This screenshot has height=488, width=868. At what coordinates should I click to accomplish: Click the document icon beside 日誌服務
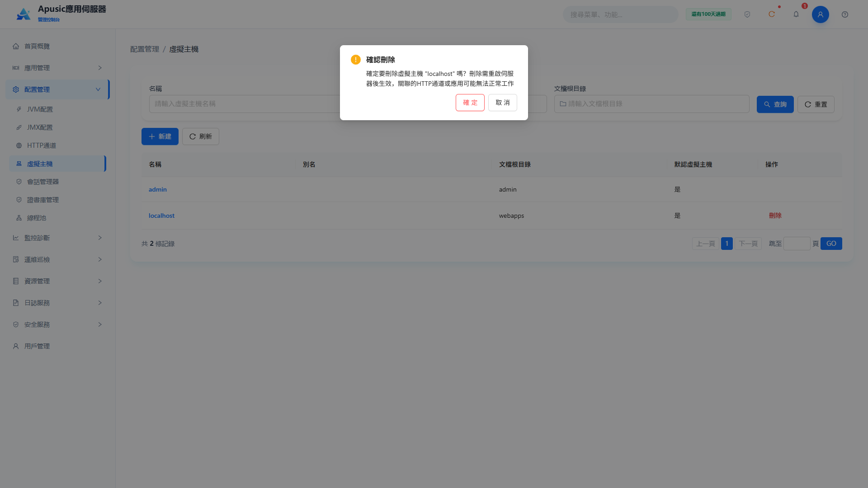pyautogui.click(x=16, y=303)
